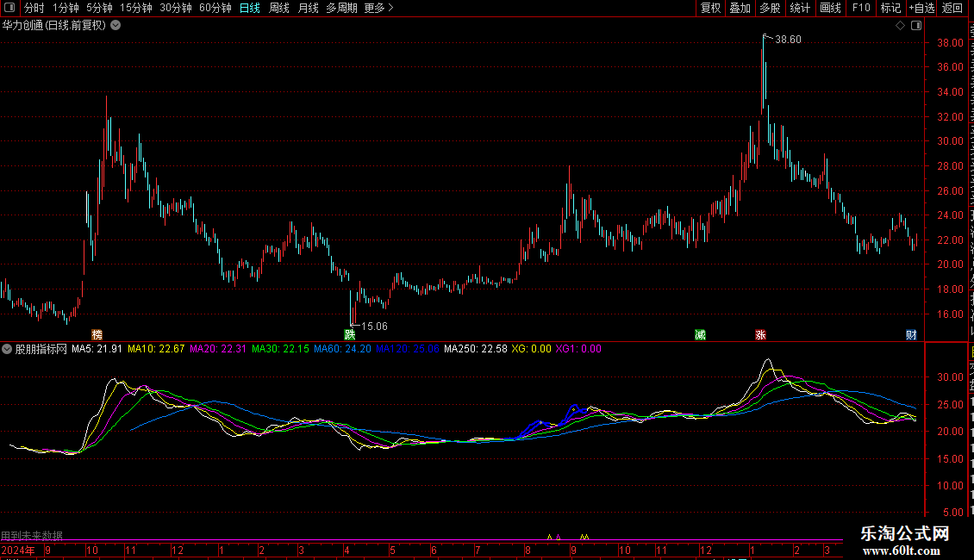The height and width of the screenshot is (560, 974).
Task: Open dropdown next to 华力创通 title
Action: coord(116,26)
